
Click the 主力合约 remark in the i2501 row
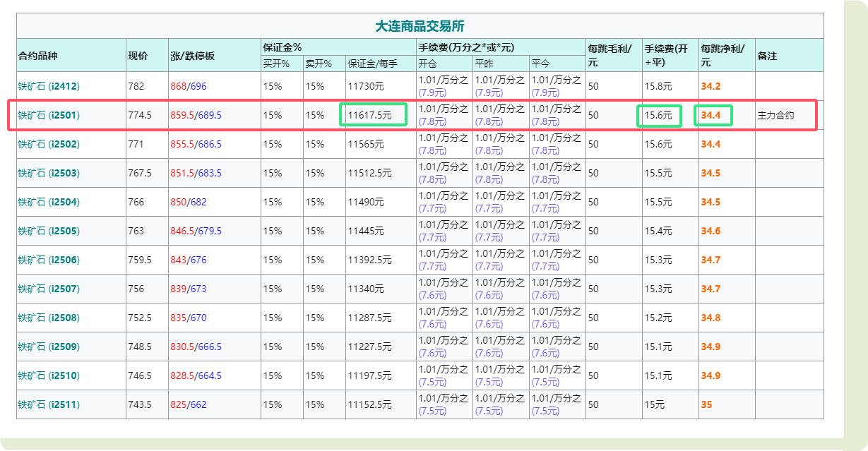click(775, 115)
